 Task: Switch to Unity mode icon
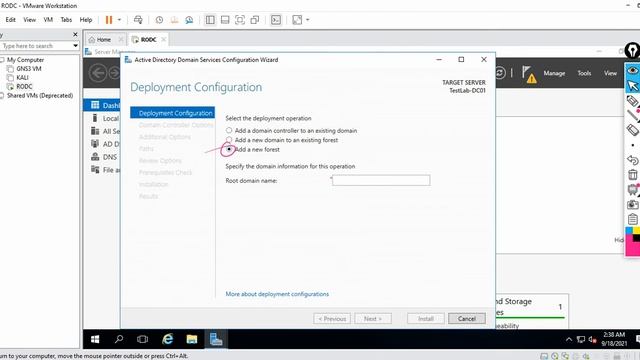pos(255,20)
